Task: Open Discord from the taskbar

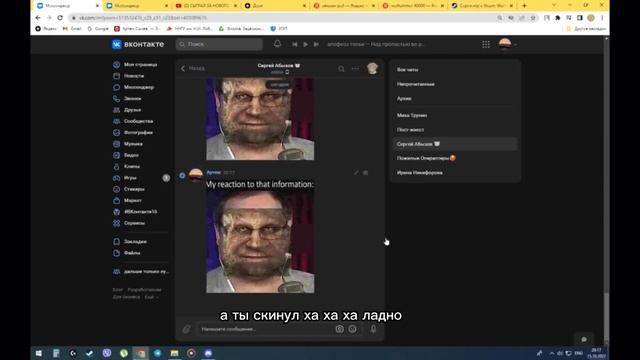Action: 208,353
